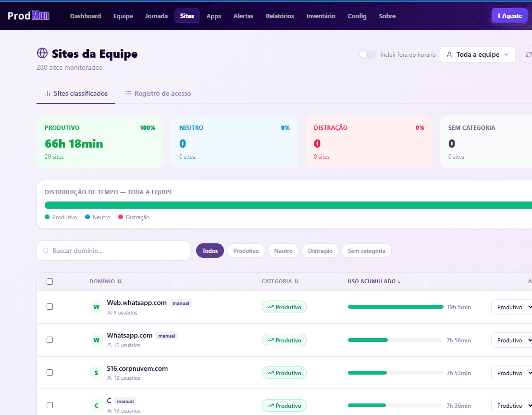Click the W avatar of Web.whatsapp.com
The height and width of the screenshot is (415, 532).
(97, 307)
